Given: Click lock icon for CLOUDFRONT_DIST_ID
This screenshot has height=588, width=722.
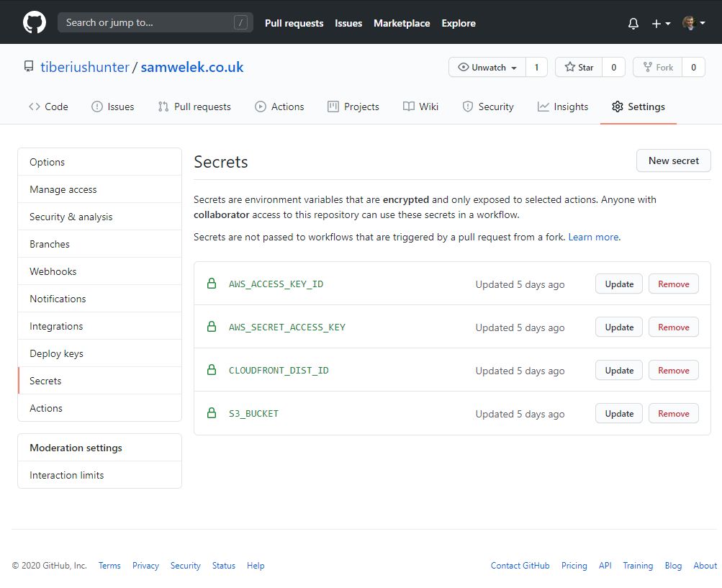Looking at the screenshot, I should pyautogui.click(x=212, y=370).
